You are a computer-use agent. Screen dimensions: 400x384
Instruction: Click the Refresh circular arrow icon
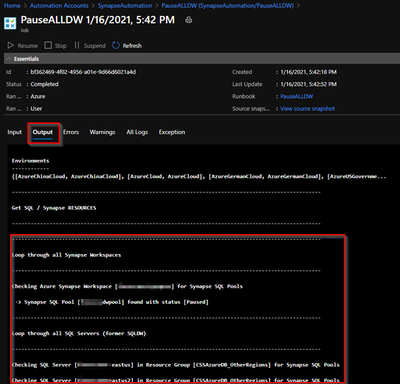pyautogui.click(x=116, y=45)
